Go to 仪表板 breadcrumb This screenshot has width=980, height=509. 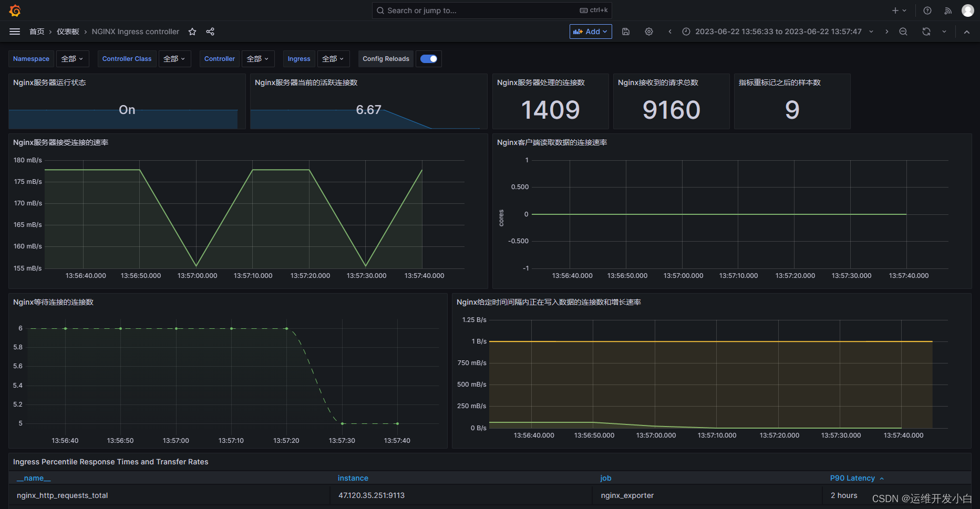point(68,32)
